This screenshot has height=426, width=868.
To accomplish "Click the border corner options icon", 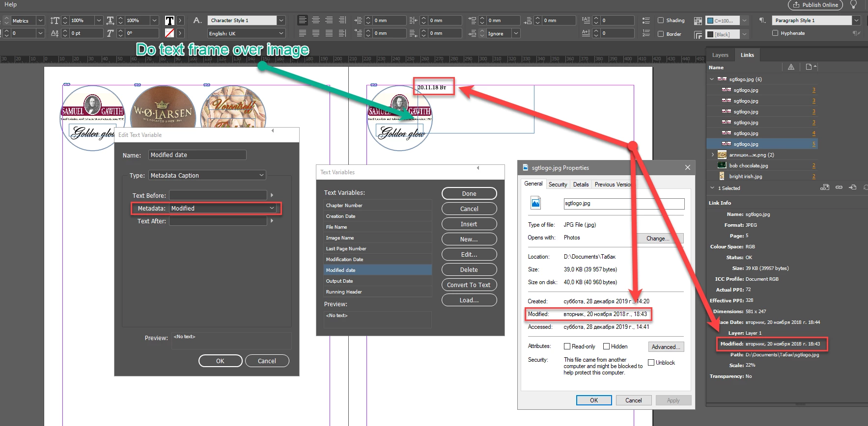I will point(698,34).
